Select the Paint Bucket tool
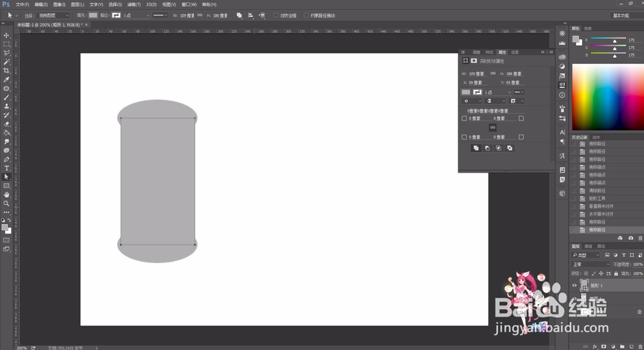This screenshot has width=644, height=350. 6,133
